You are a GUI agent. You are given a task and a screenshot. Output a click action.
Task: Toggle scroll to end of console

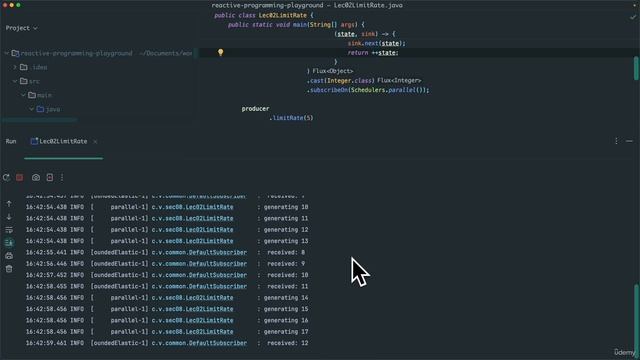(x=9, y=243)
